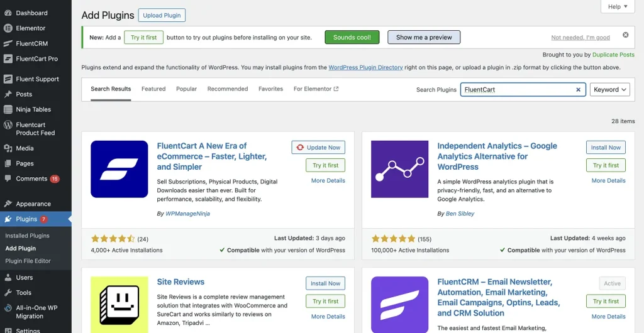Click the FluentCart plugin logo thumbnail
Image resolution: width=644 pixels, height=333 pixels.
[119, 169]
